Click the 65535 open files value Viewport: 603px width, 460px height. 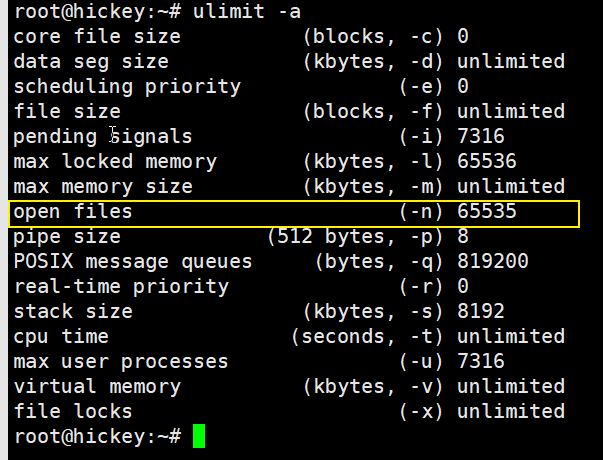[x=487, y=212]
